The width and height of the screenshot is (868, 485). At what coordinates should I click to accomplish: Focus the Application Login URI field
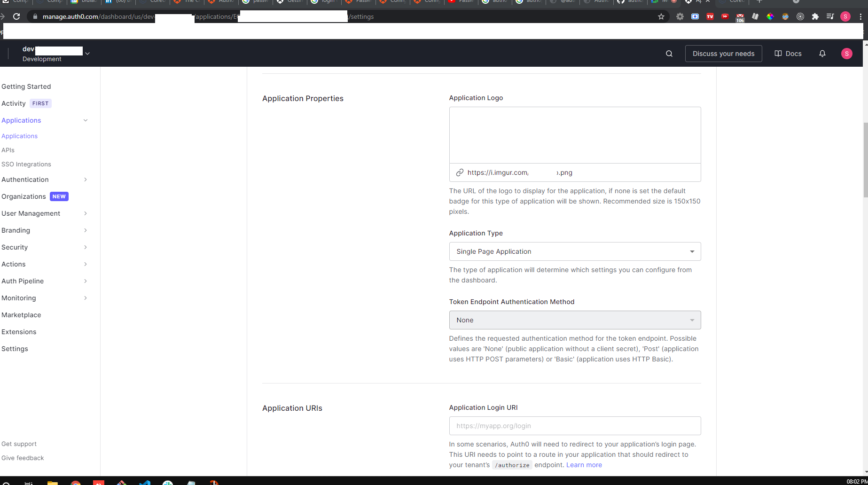tap(575, 426)
